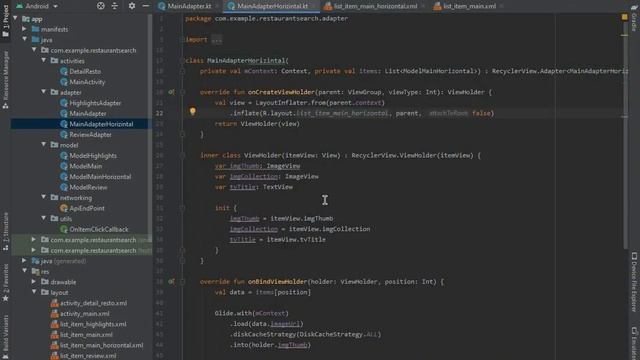The height and width of the screenshot is (360, 640).
Task: Open ModelHighlights class file
Action: coord(93,156)
